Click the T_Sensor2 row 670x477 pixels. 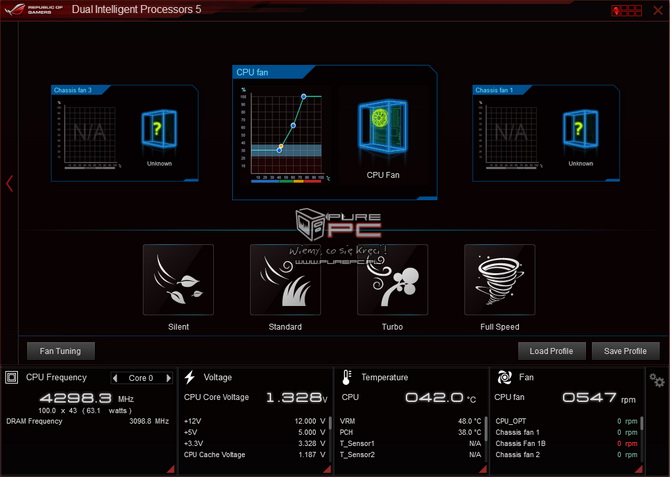411,455
